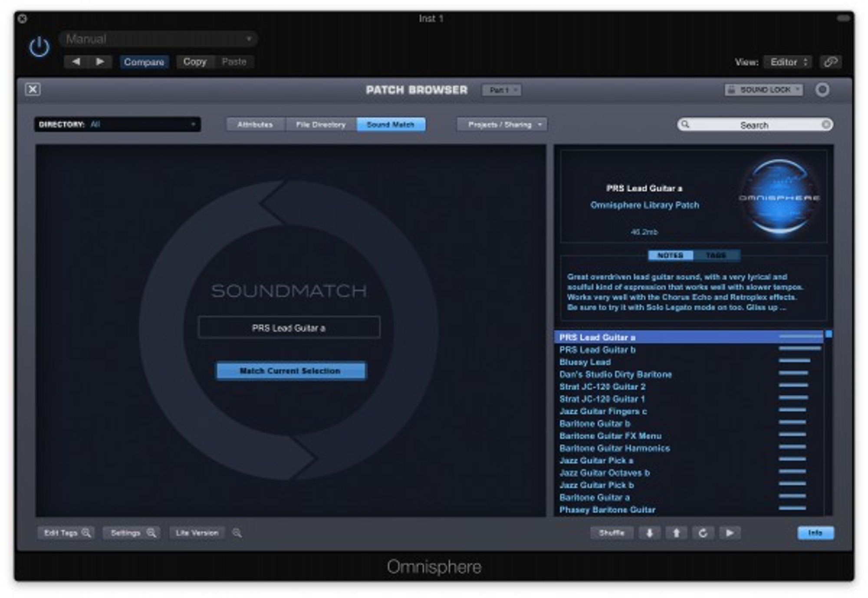Click the link chain icon

pyautogui.click(x=831, y=62)
